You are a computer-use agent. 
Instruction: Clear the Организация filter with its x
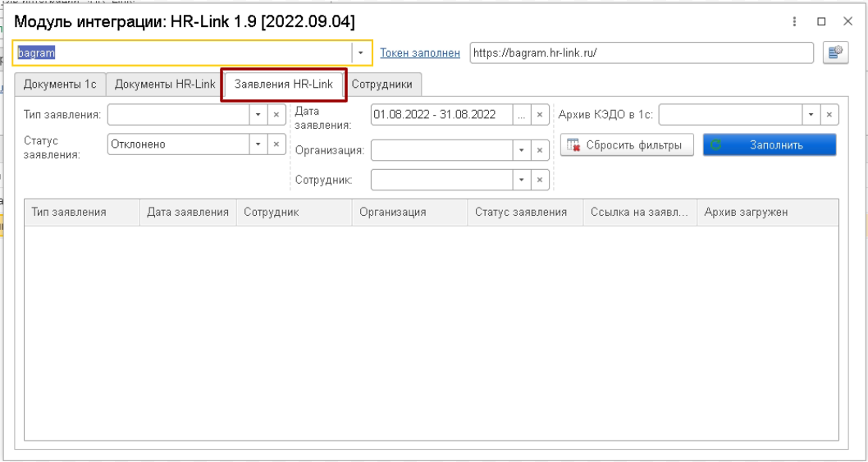(540, 150)
